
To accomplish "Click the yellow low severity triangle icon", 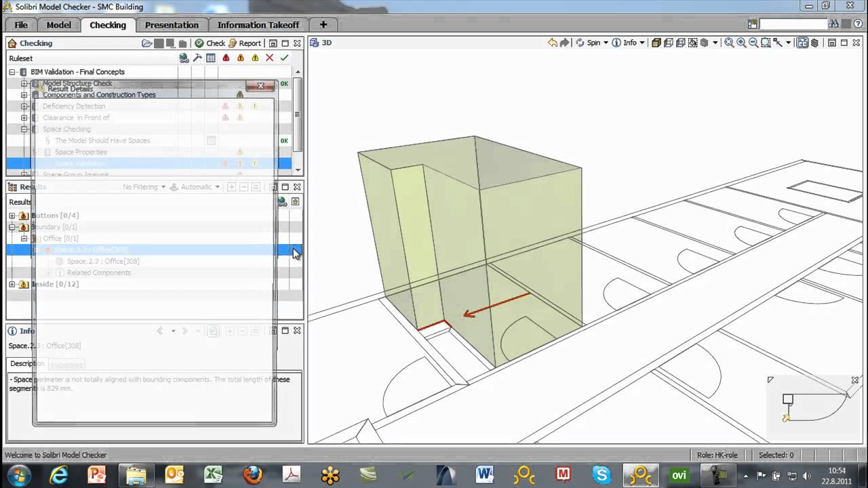I will [255, 58].
